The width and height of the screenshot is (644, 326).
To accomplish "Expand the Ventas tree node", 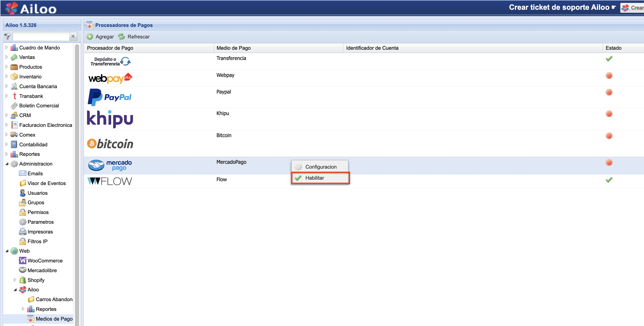I will (7, 57).
